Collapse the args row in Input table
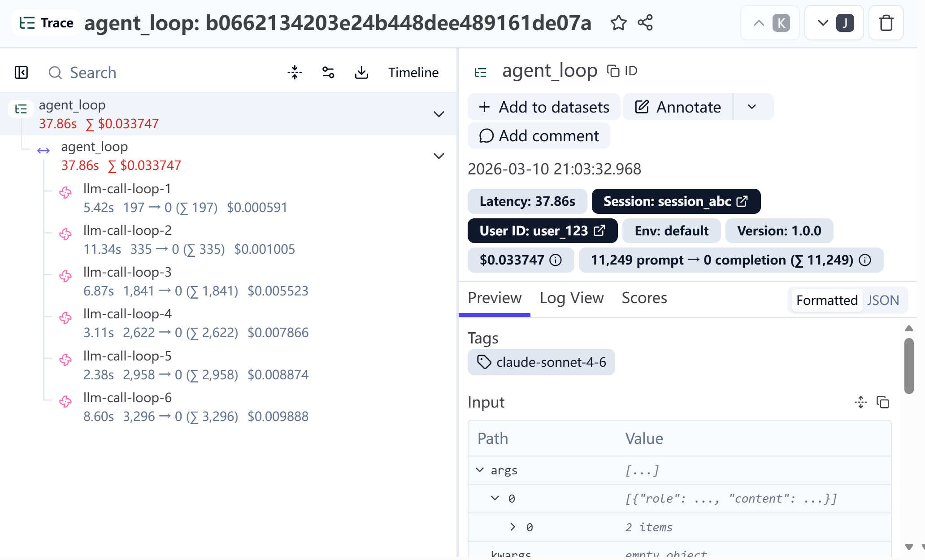 coord(480,470)
